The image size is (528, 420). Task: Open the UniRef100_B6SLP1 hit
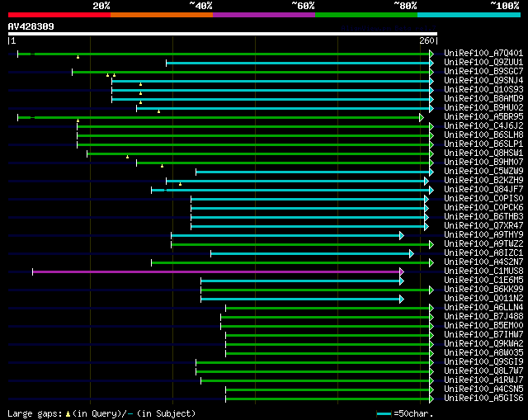pos(483,144)
